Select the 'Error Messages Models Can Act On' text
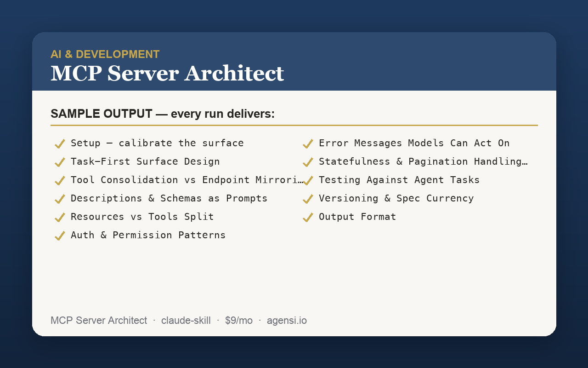The width and height of the screenshot is (588, 368). [x=414, y=143]
